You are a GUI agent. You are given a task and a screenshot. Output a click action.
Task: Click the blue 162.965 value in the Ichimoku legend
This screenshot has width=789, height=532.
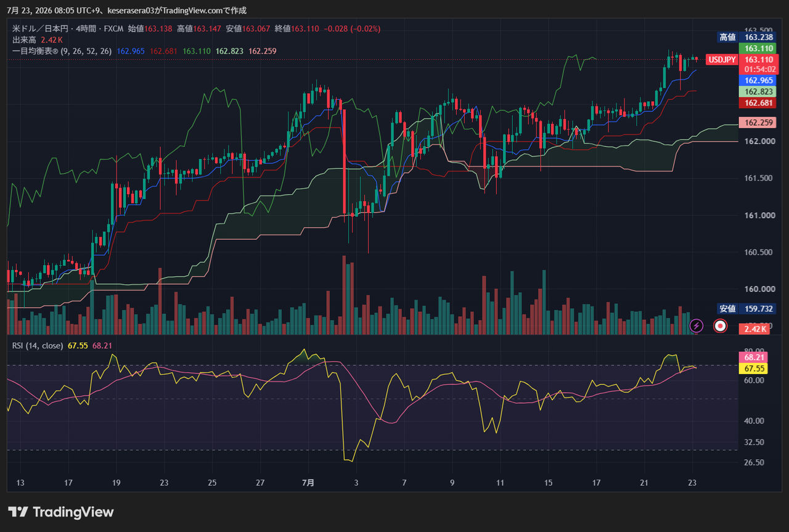pos(131,51)
